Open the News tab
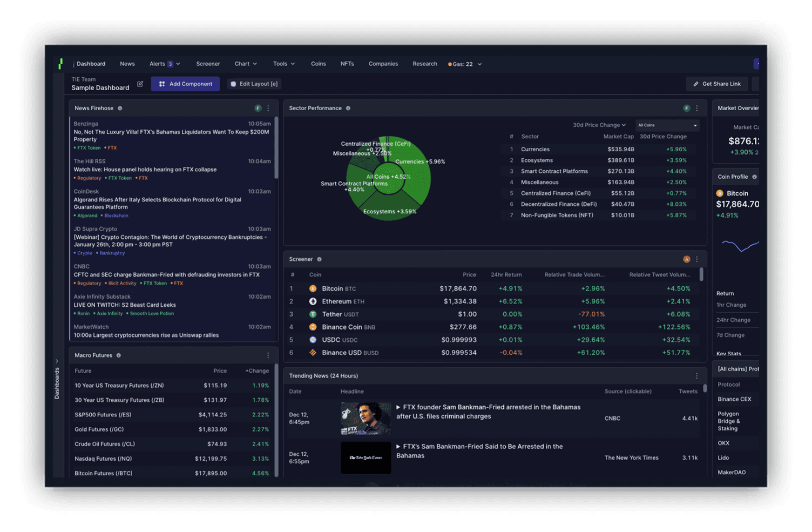 [127, 64]
